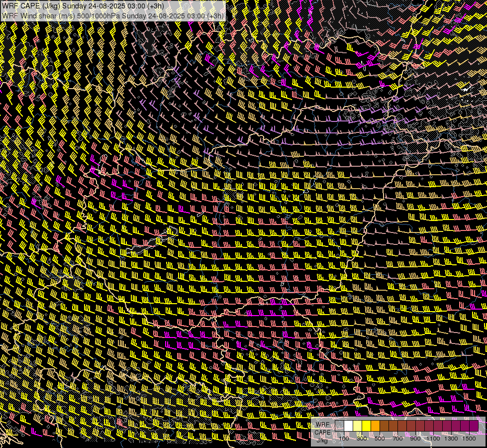Select the last purple 1500 J/kg swatch

coord(474,426)
